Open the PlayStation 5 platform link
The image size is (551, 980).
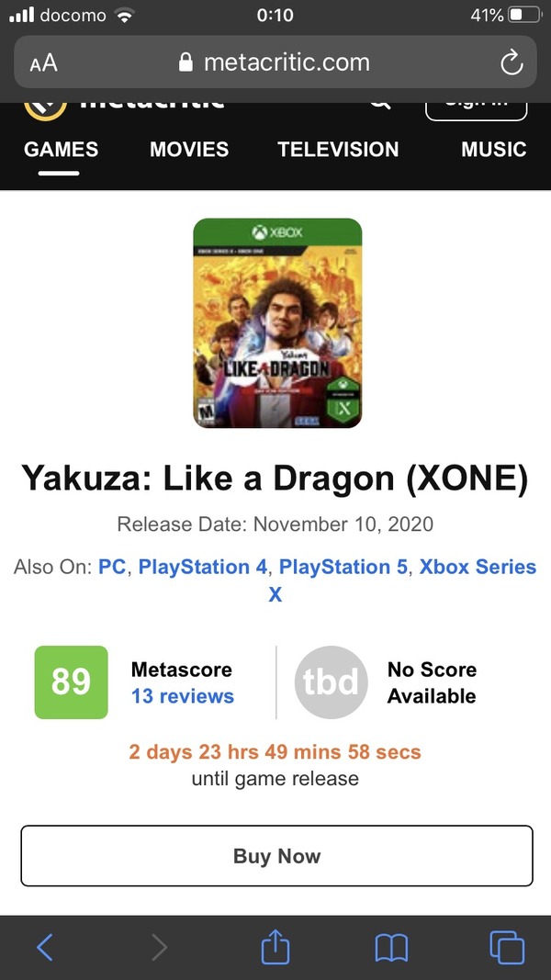click(343, 567)
